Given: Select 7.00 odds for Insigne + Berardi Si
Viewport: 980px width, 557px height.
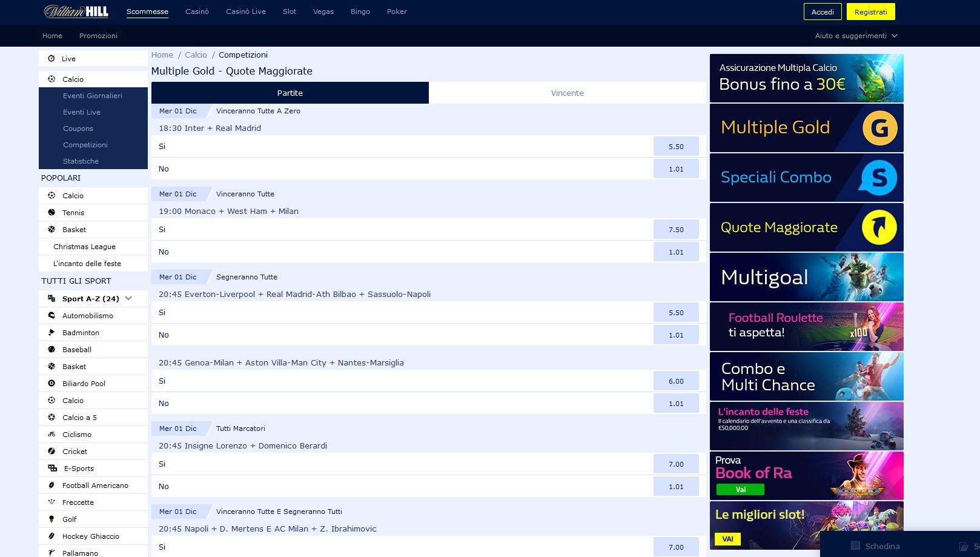Looking at the screenshot, I should pyautogui.click(x=676, y=464).
